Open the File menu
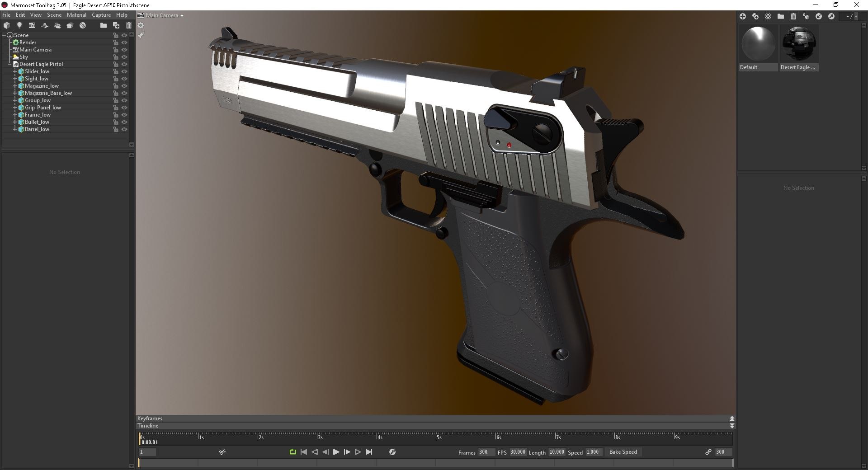868x470 pixels. coord(6,15)
